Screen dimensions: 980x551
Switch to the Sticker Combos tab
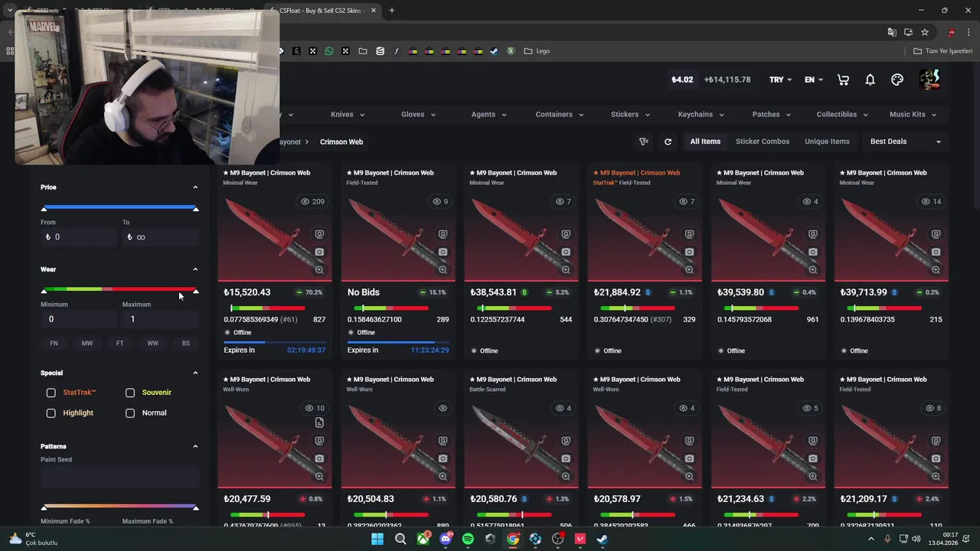click(x=763, y=142)
